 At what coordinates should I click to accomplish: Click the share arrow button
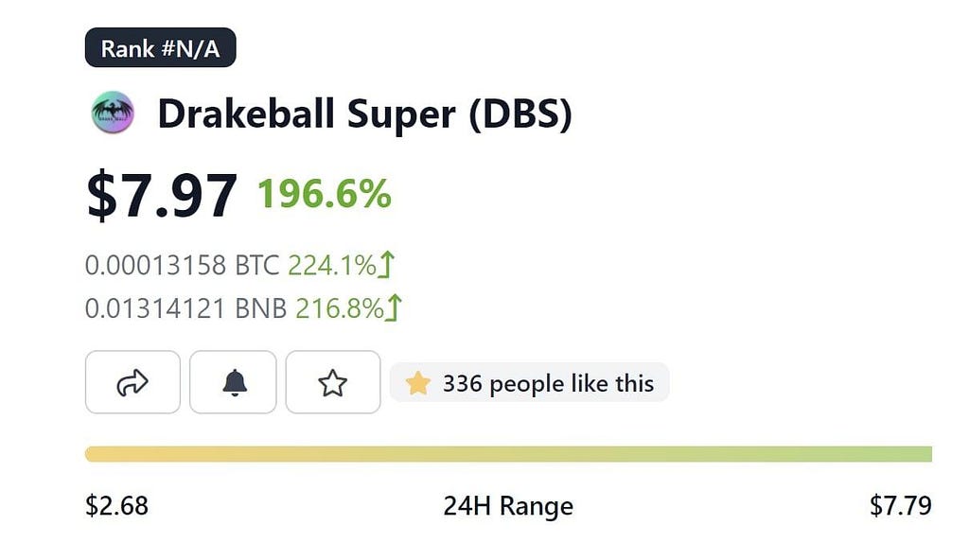coord(132,382)
